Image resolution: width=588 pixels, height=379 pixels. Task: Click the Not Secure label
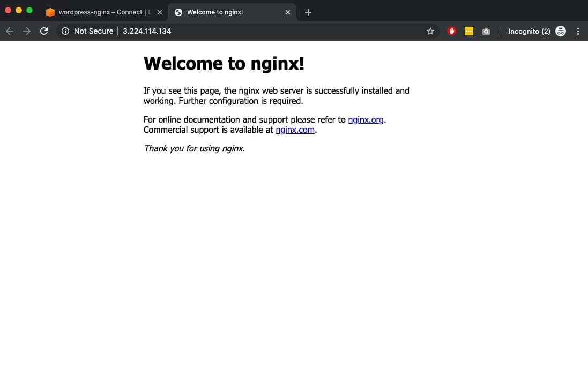(x=93, y=31)
